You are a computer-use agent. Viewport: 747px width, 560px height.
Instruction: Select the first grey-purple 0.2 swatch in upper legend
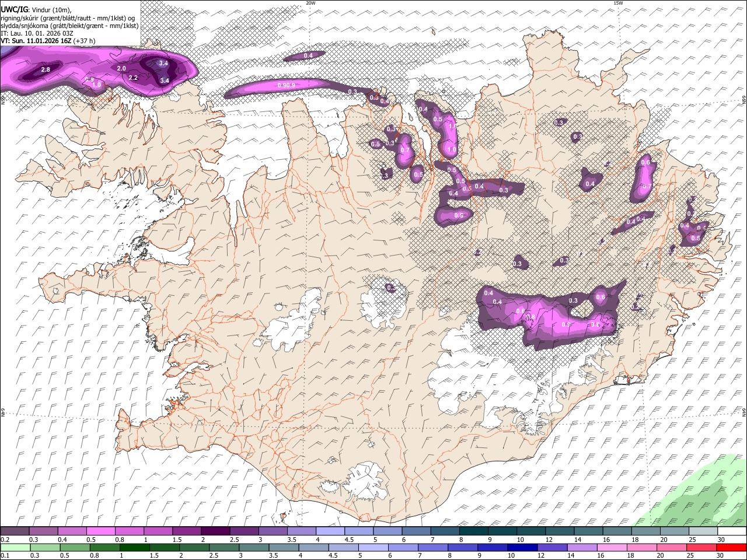coord(15,531)
